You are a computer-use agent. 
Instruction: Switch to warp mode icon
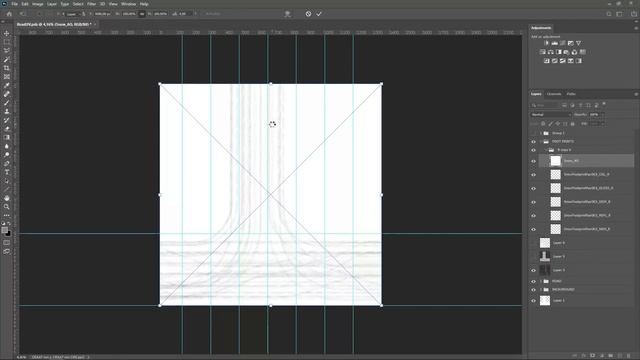pyautogui.click(x=287, y=14)
